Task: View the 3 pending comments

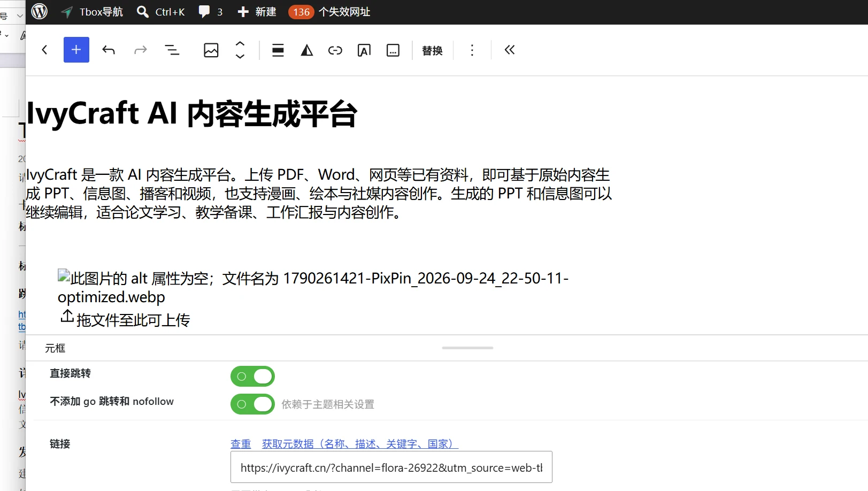Action: 211,12
